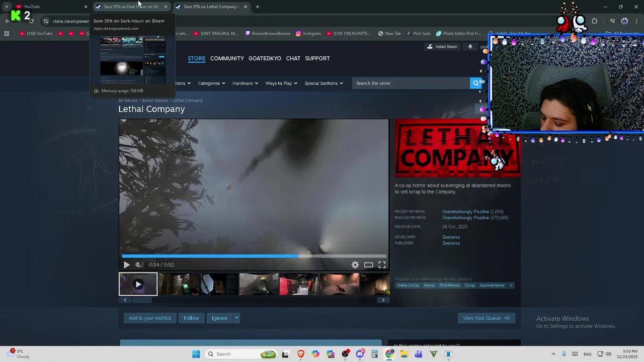This screenshot has width=644, height=362.
Task: Open browser extensions puzzle icon
Action: [595, 21]
